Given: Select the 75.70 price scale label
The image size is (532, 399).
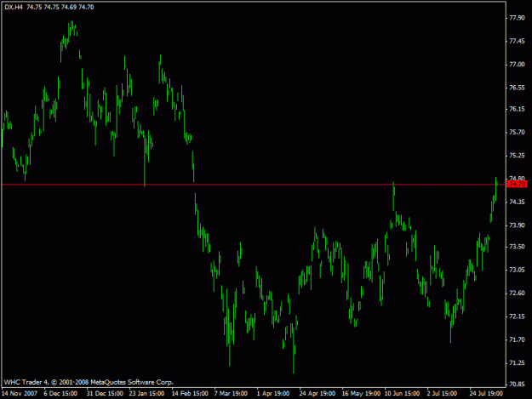Looking at the screenshot, I should pyautogui.click(x=517, y=132).
